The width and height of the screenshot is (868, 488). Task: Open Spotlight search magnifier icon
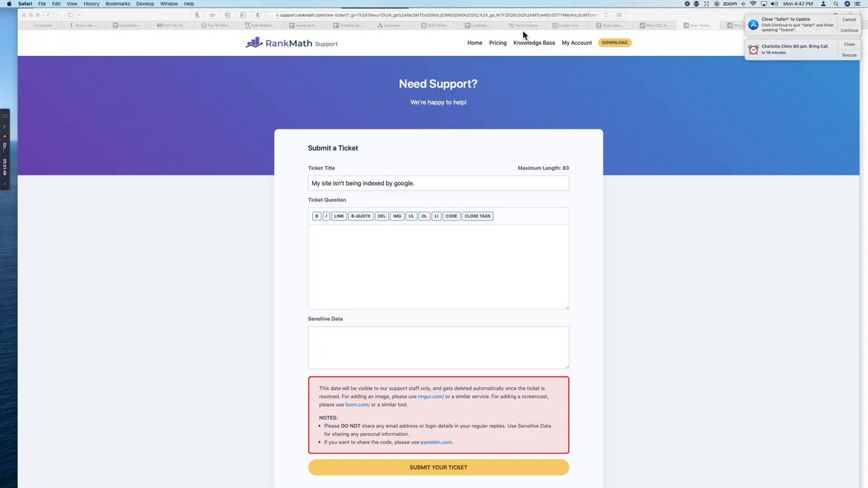click(x=836, y=4)
